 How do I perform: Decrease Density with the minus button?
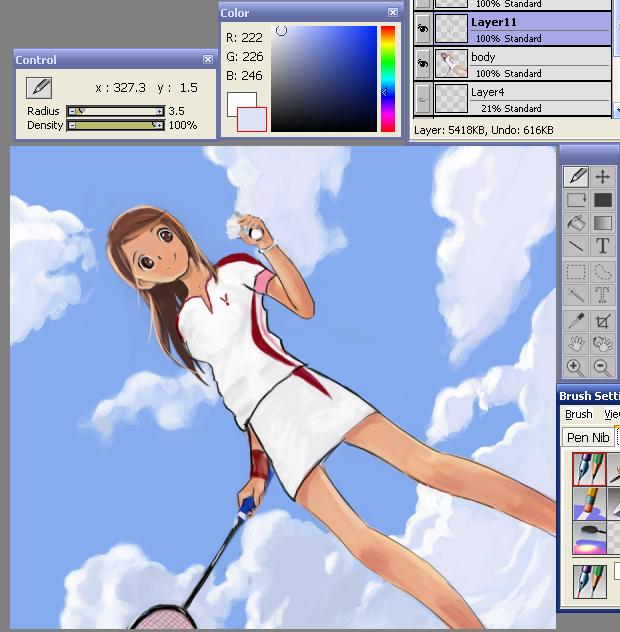(72, 126)
